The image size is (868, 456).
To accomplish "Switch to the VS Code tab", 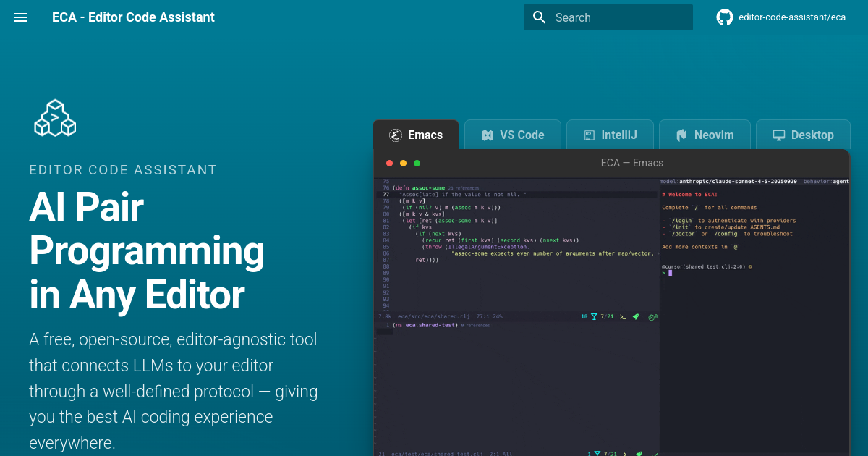I will coord(513,135).
